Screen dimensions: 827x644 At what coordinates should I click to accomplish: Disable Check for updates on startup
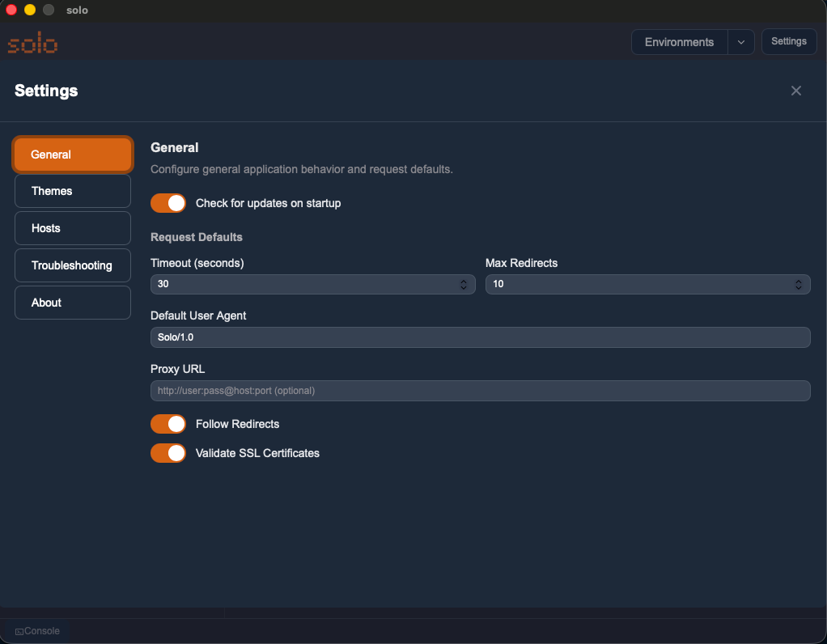(x=168, y=203)
